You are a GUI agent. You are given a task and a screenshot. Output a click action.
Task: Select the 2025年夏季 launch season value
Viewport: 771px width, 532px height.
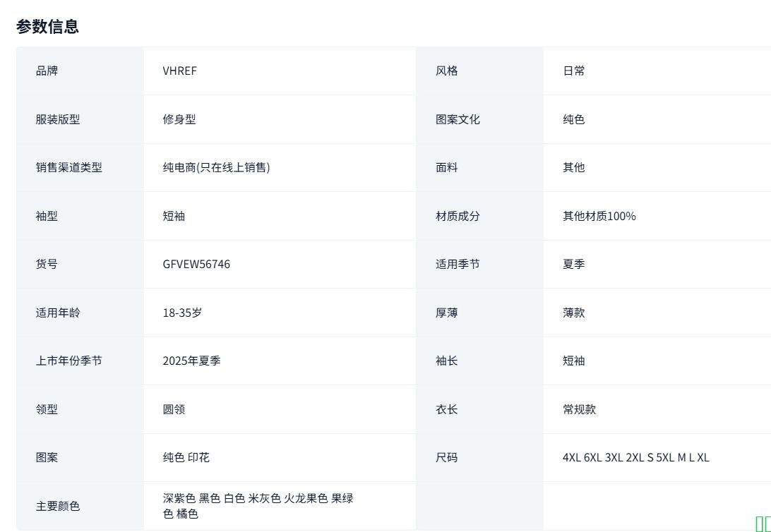tap(191, 361)
